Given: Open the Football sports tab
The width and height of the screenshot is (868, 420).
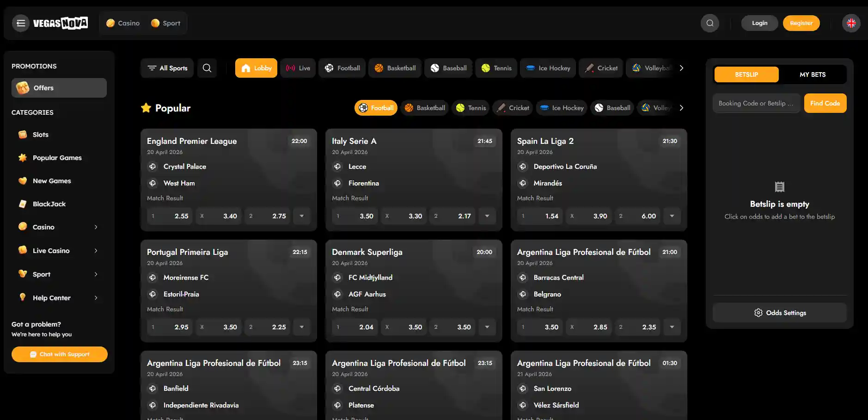Looking at the screenshot, I should point(342,68).
